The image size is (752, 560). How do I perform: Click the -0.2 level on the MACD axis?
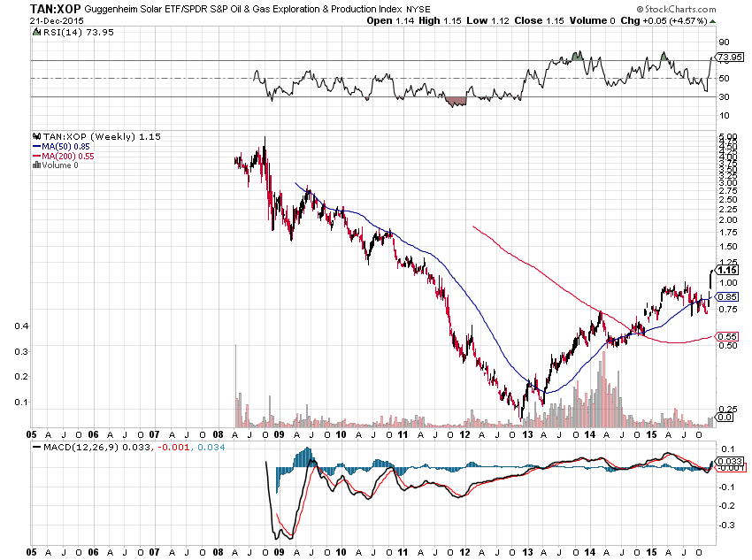pos(727,506)
